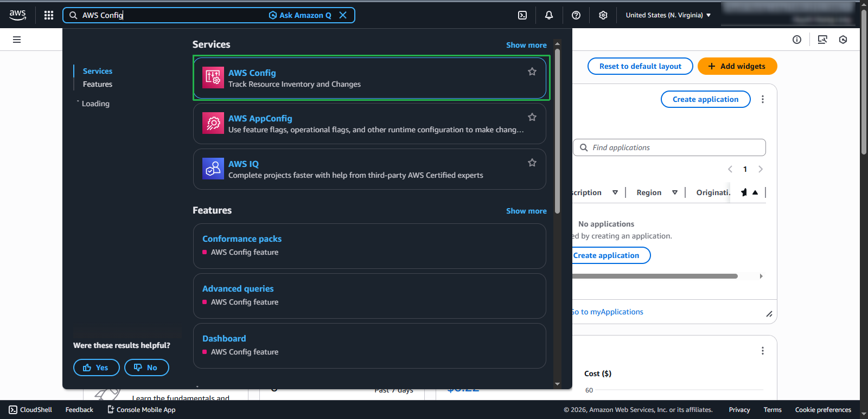Image resolution: width=868 pixels, height=419 pixels.
Task: Clear the search with the X icon
Action: tap(343, 15)
